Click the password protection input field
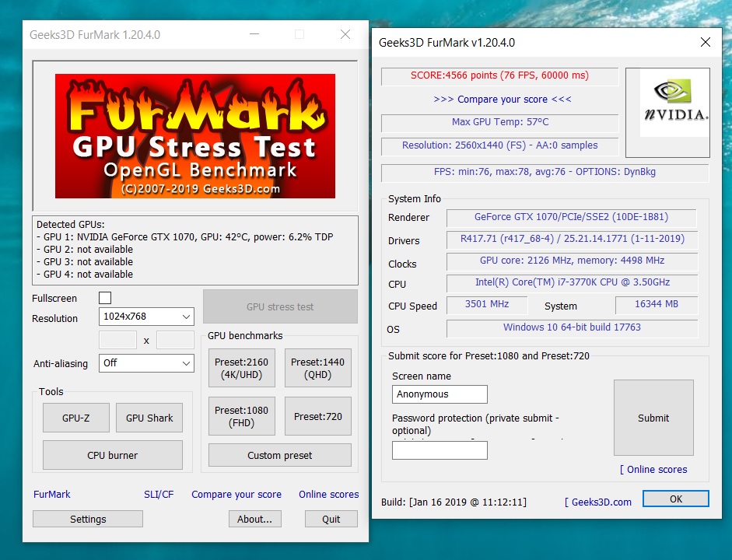732x560 pixels. point(440,450)
